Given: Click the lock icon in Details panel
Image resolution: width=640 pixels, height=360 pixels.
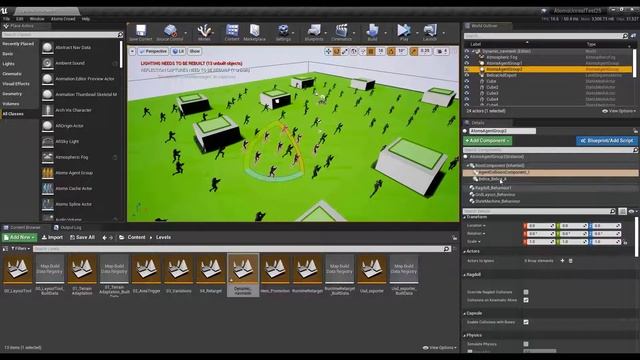Looking at the screenshot, I should point(635,131).
